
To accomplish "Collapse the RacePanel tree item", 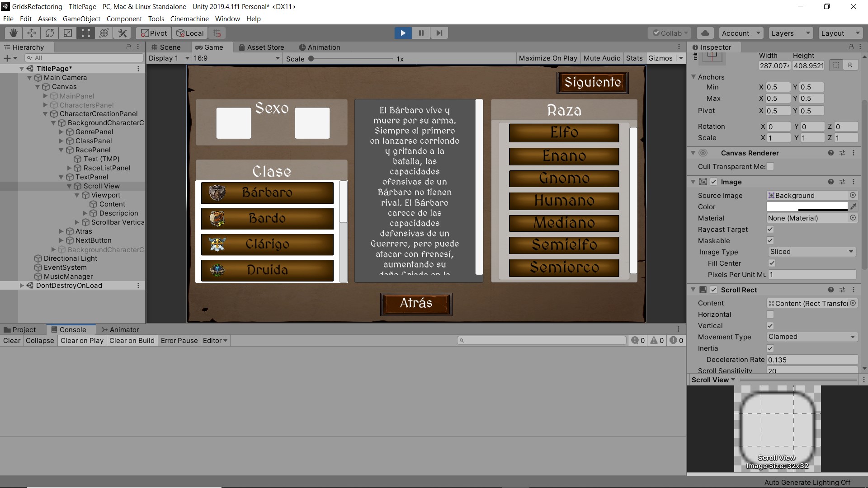I will (x=61, y=150).
